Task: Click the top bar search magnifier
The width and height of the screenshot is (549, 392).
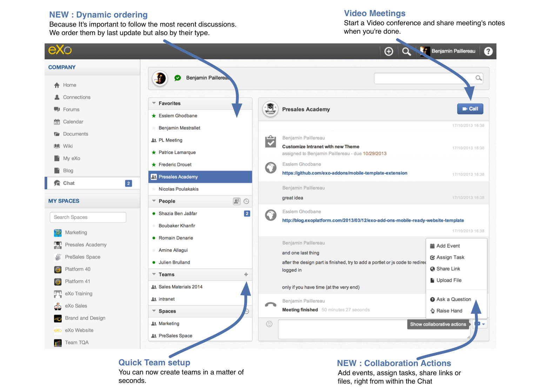Action: pyautogui.click(x=406, y=52)
